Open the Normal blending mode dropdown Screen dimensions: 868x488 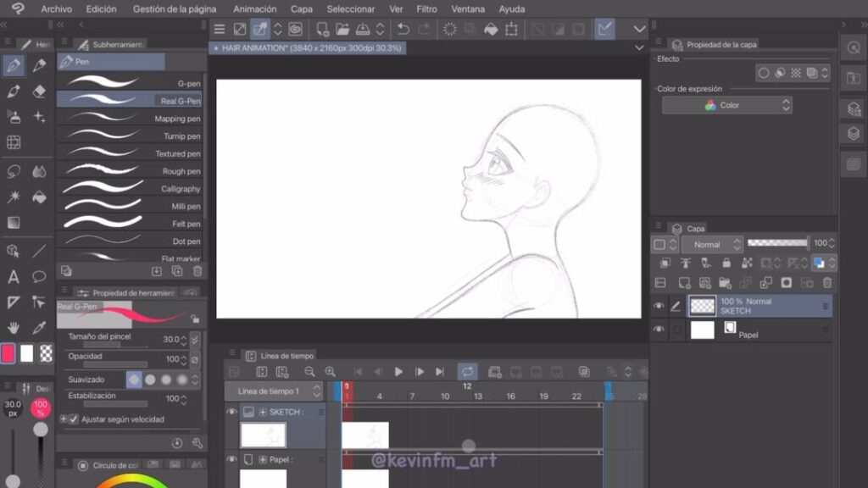(x=711, y=245)
